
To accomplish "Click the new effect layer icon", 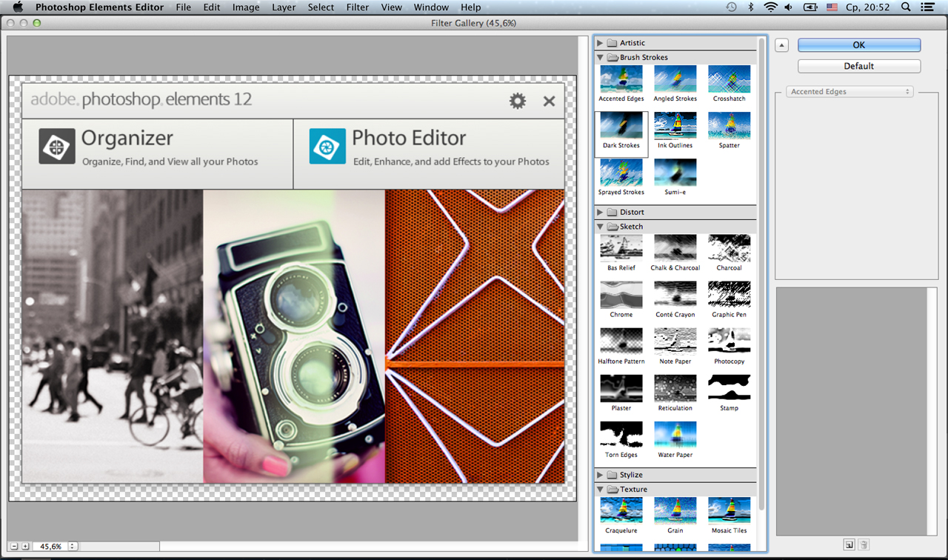I will pyautogui.click(x=849, y=544).
